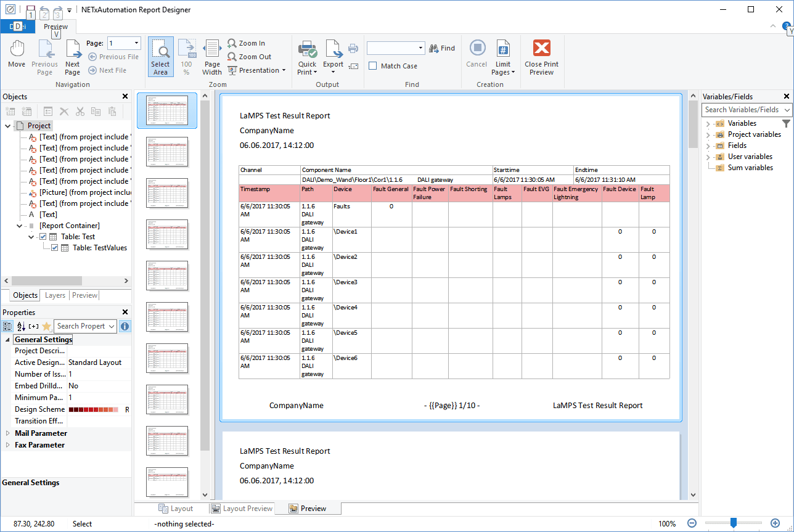Open the Search Properties dropdown
794x532 pixels.
112,326
